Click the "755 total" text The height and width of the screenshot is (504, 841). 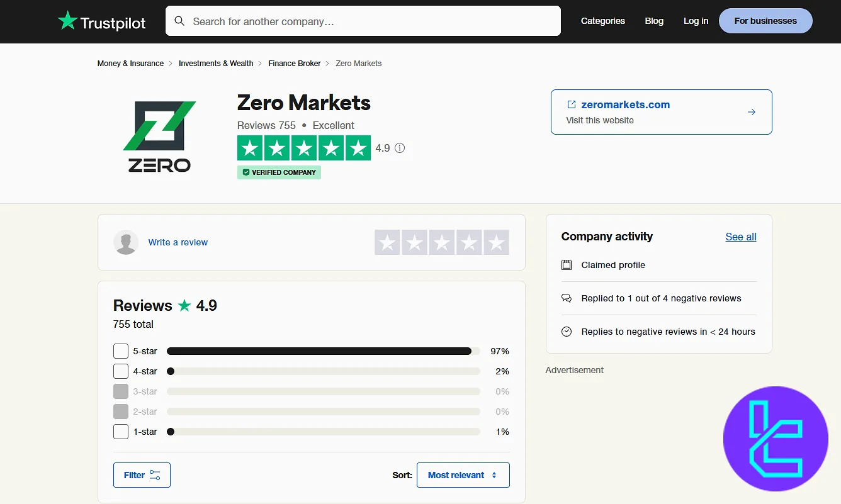coord(133,325)
